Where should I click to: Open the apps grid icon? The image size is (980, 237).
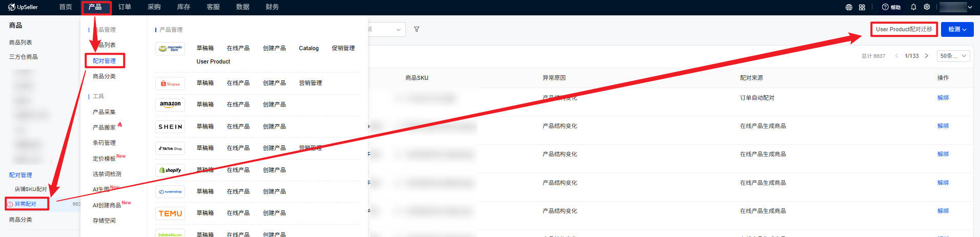point(862,7)
